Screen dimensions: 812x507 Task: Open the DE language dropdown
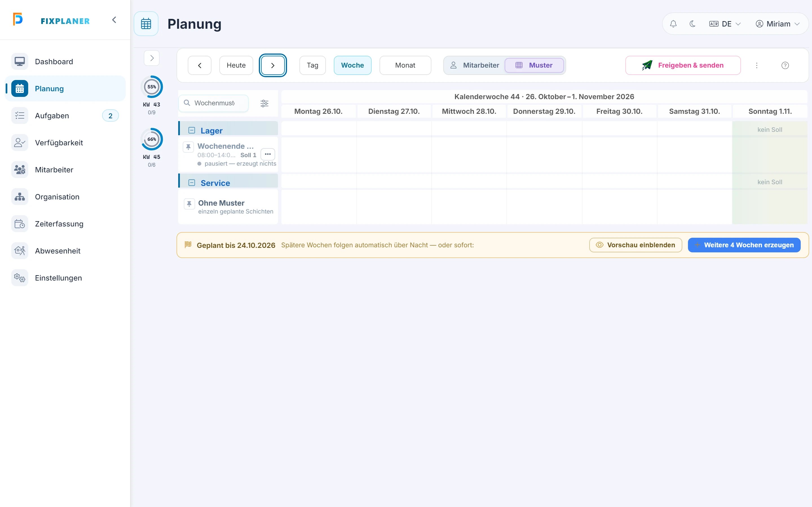[725, 24]
